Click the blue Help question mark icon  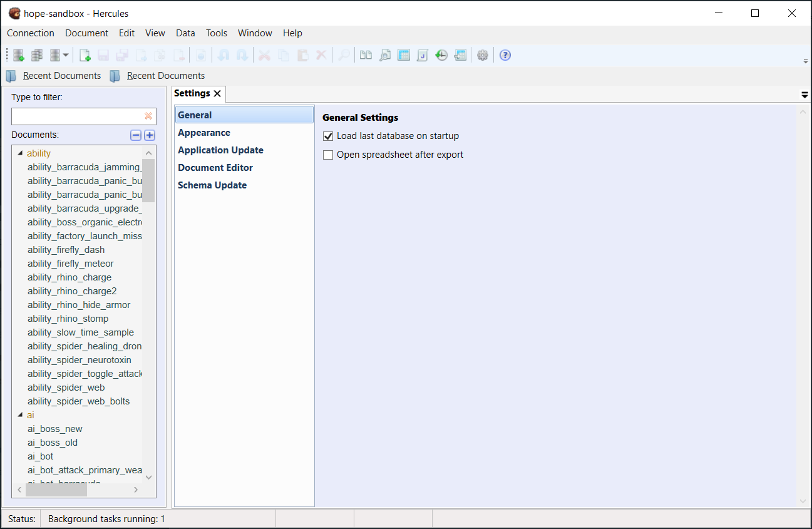[505, 55]
